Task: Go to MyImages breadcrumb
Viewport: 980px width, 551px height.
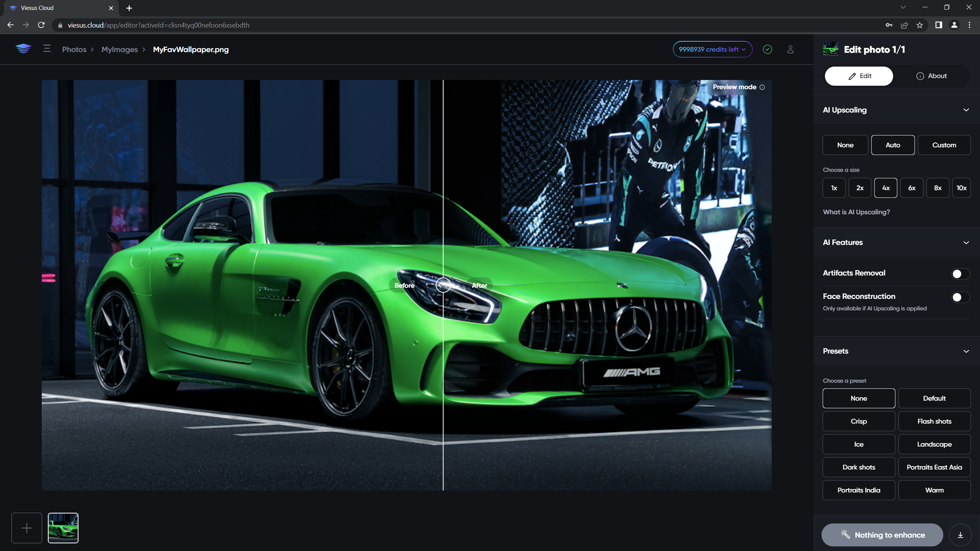Action: [119, 49]
